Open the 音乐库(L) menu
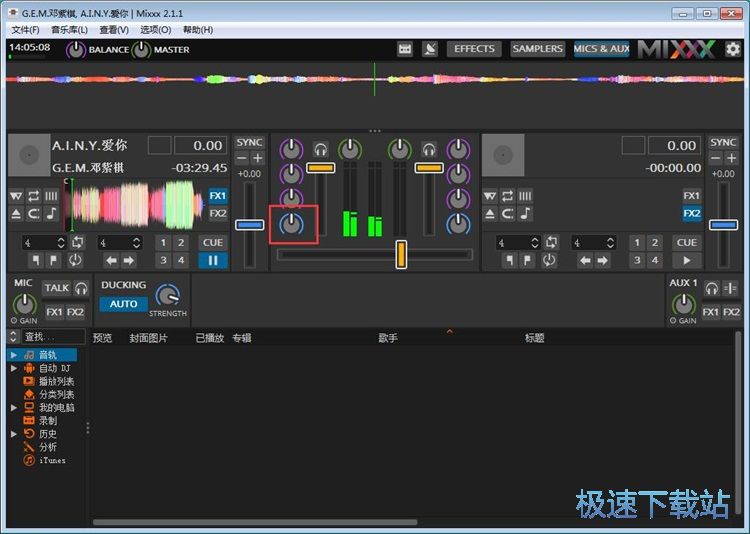 (69, 30)
